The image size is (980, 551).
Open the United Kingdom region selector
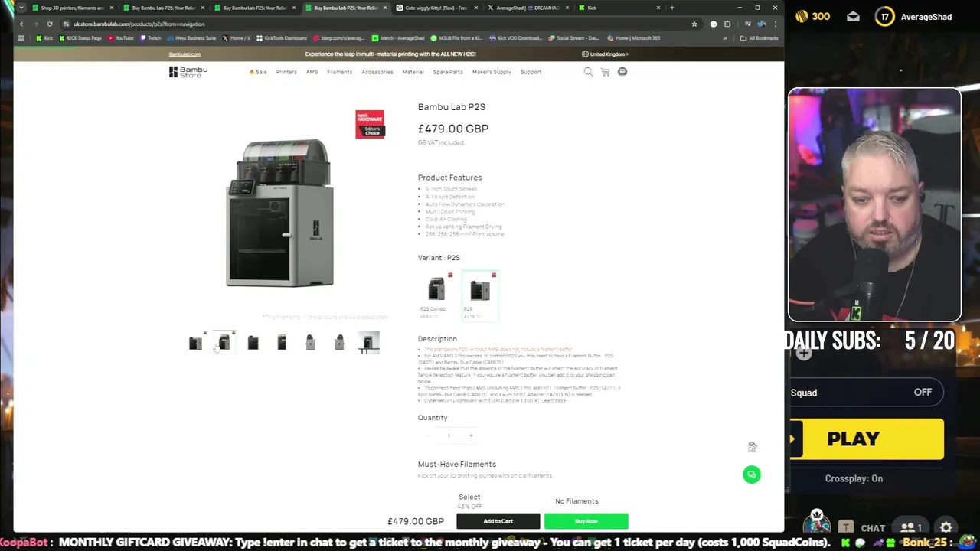(x=605, y=54)
